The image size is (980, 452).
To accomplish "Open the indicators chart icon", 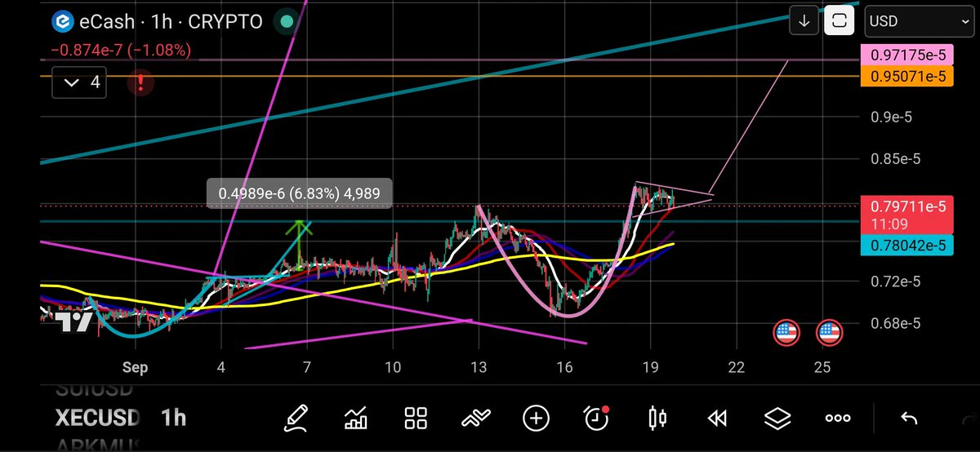I will [x=355, y=419].
